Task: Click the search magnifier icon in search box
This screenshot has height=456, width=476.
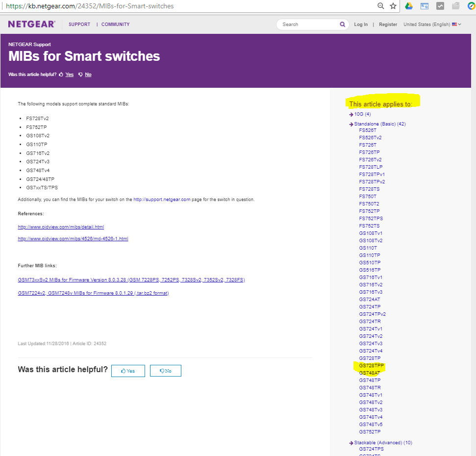Action: pos(343,25)
